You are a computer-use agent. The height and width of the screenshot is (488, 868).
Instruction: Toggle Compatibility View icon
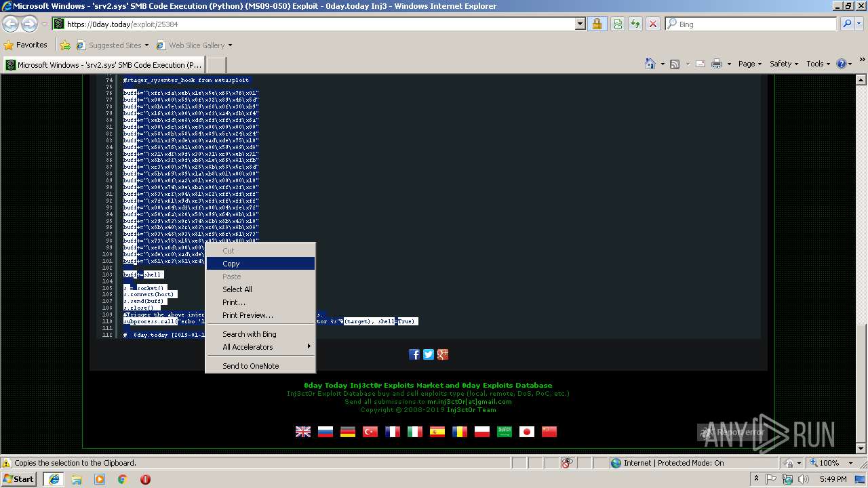pos(618,24)
